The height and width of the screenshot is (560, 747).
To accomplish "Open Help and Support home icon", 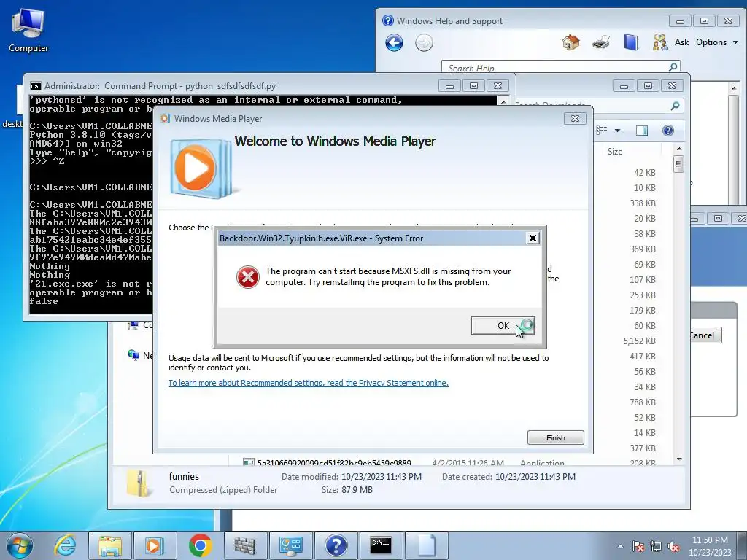I will 570,42.
